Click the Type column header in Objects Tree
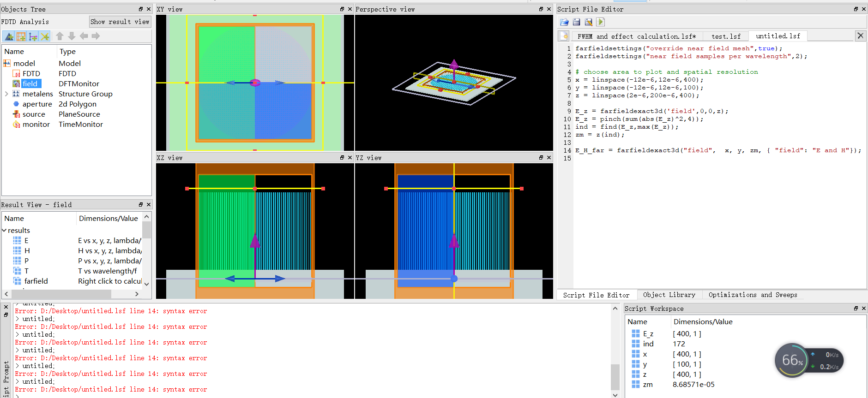Image resolution: width=868 pixels, height=398 pixels. [x=67, y=52]
